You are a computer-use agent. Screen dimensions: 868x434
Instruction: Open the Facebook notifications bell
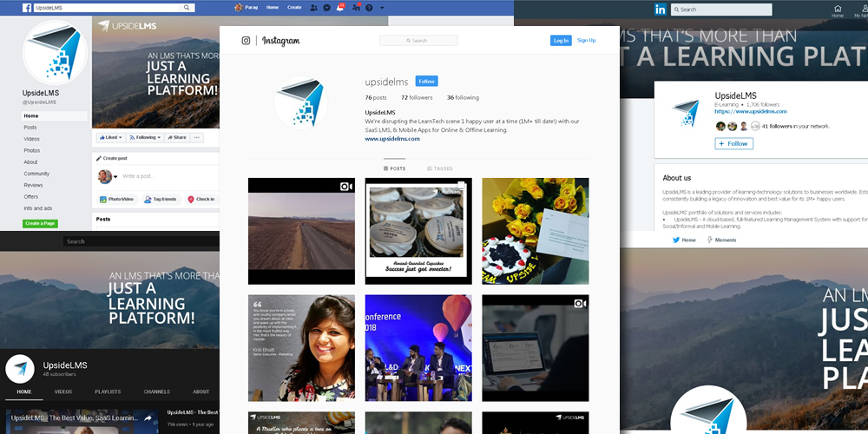pyautogui.click(x=340, y=8)
